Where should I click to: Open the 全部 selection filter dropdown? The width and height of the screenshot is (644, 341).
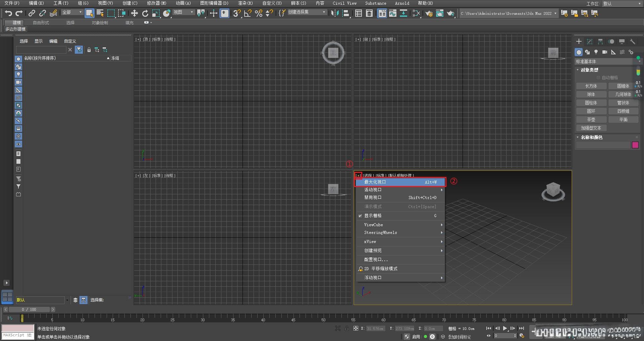72,12
